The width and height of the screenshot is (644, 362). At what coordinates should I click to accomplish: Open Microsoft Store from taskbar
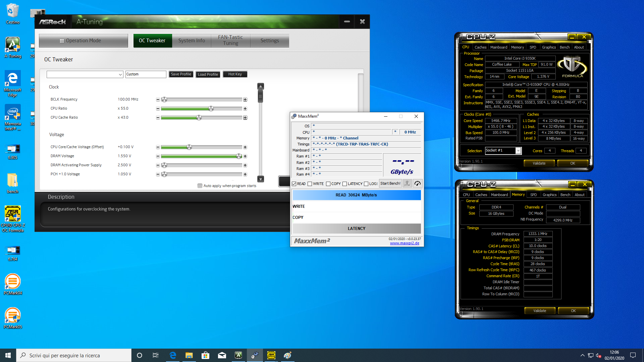(205, 355)
